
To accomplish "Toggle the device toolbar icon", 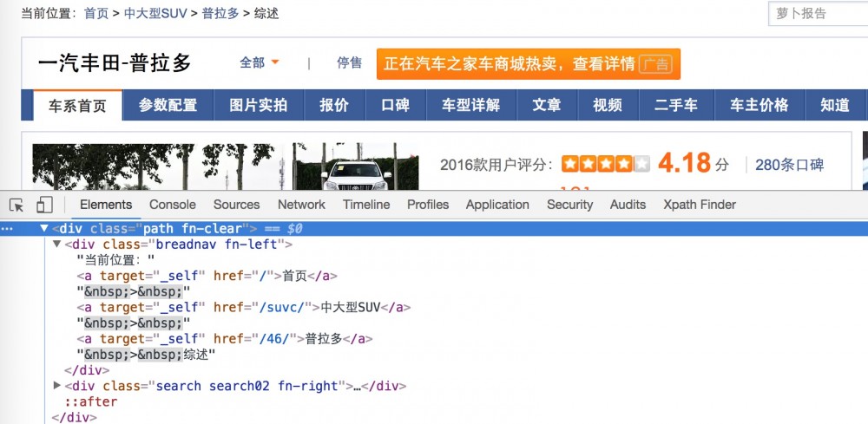I will [x=44, y=205].
